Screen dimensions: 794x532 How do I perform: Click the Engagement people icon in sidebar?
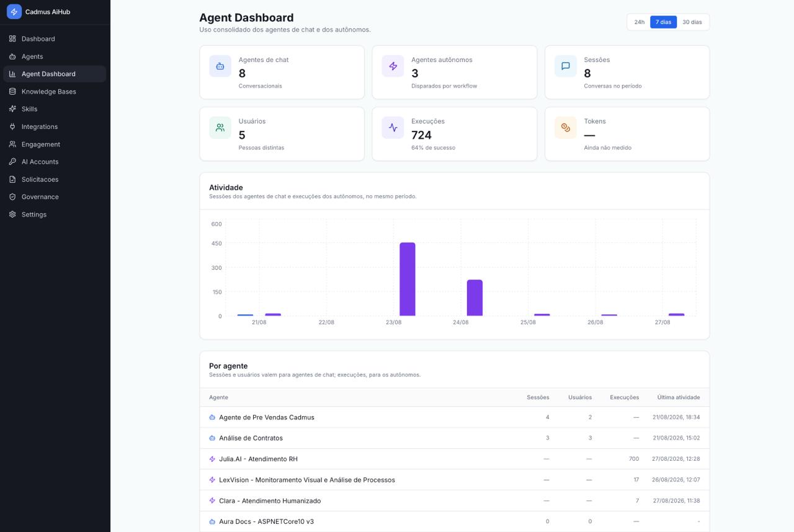[12, 144]
